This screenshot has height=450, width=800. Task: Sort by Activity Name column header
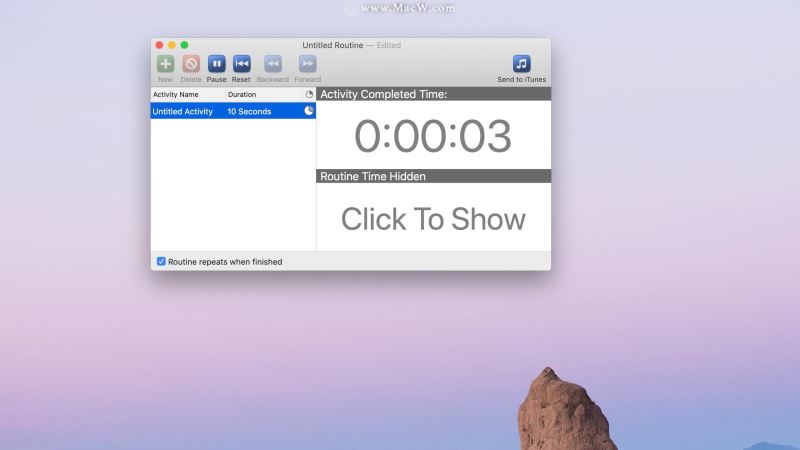tap(188, 94)
